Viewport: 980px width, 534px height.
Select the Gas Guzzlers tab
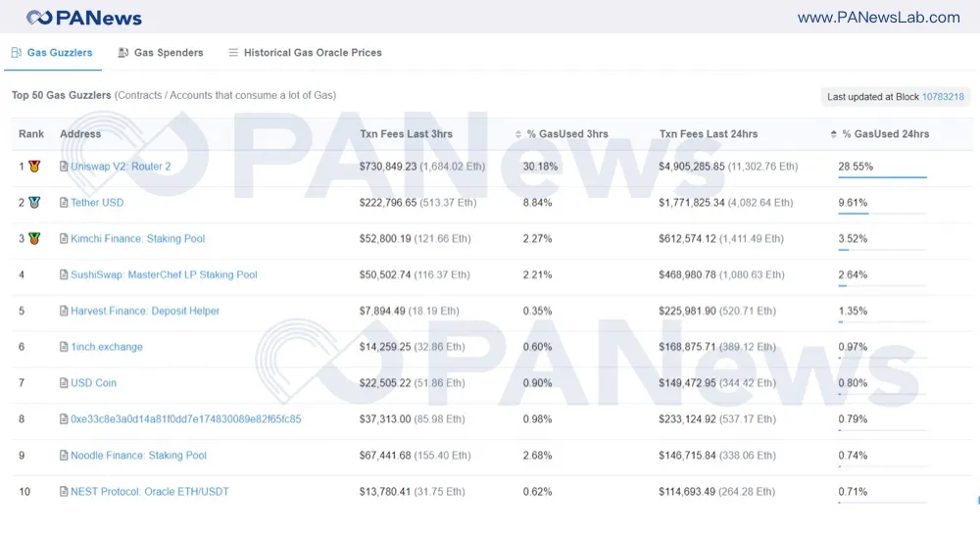click(x=52, y=53)
